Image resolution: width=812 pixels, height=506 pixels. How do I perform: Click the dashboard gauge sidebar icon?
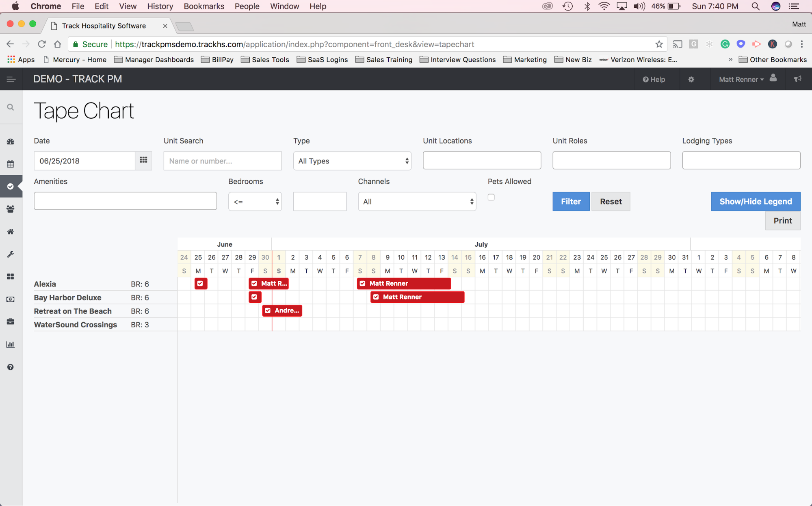11,141
